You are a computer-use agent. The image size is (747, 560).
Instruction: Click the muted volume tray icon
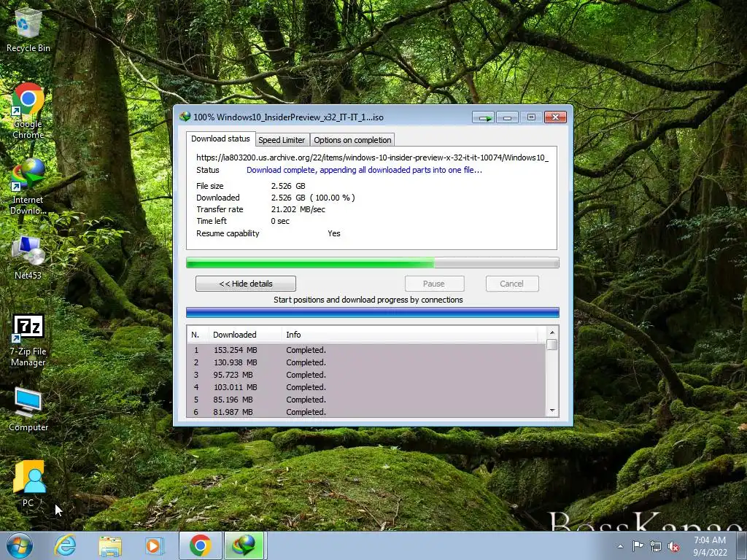[x=673, y=547]
